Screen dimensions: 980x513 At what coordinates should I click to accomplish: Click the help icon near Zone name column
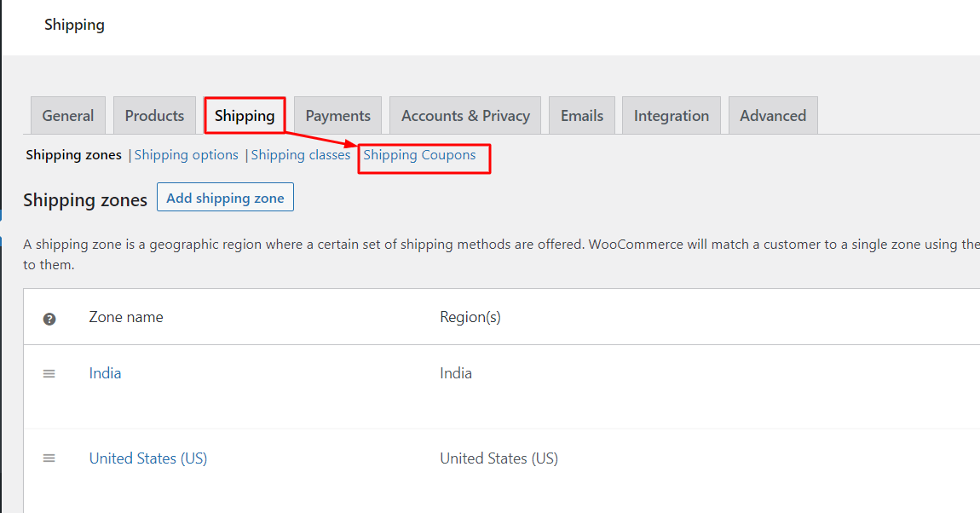(49, 318)
